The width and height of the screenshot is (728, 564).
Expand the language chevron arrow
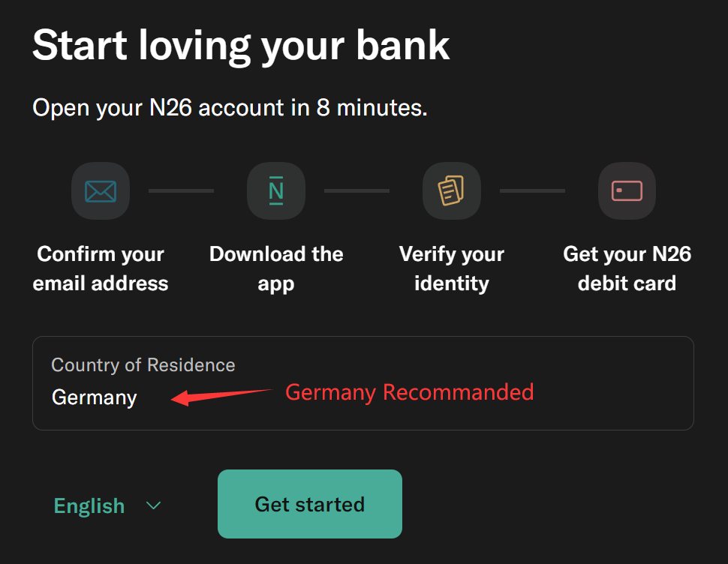coord(154,505)
